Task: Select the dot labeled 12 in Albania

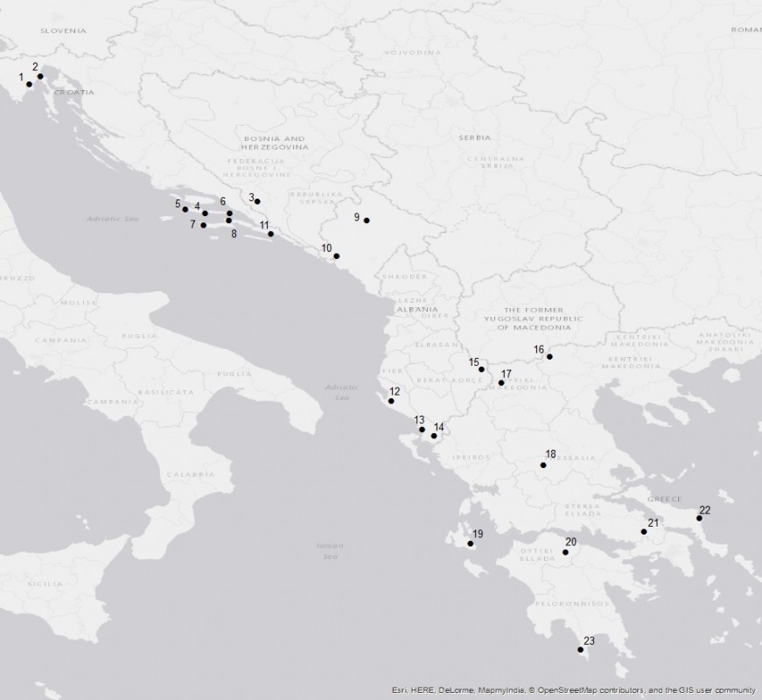Action: [x=391, y=401]
